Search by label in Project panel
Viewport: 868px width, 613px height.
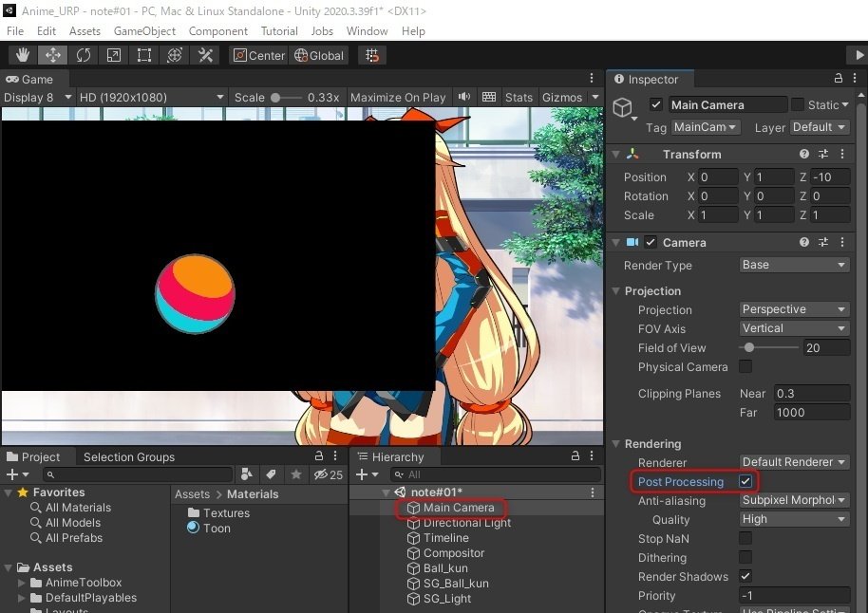[x=271, y=474]
